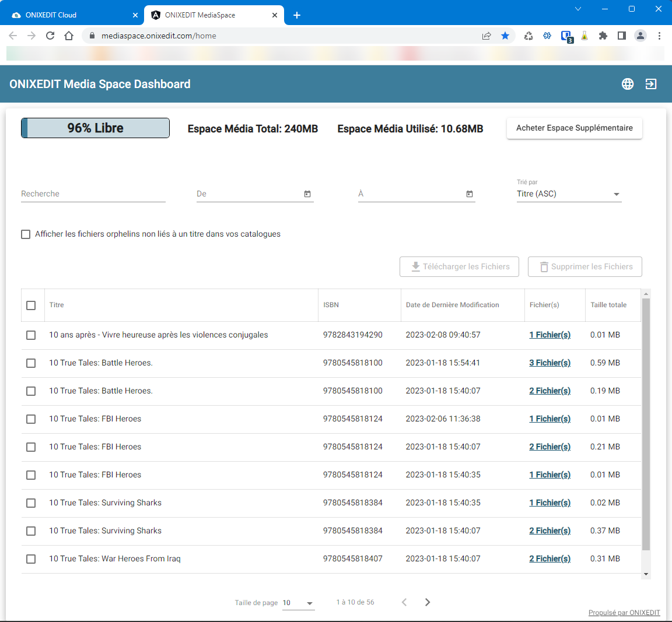Select Surviving Sharks row with 0.02 MB
Screen dimensions: 672x622
click(x=31, y=503)
